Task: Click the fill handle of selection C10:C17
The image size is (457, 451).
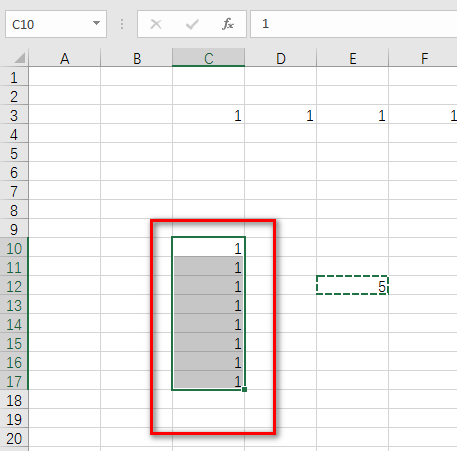Action: pos(245,389)
